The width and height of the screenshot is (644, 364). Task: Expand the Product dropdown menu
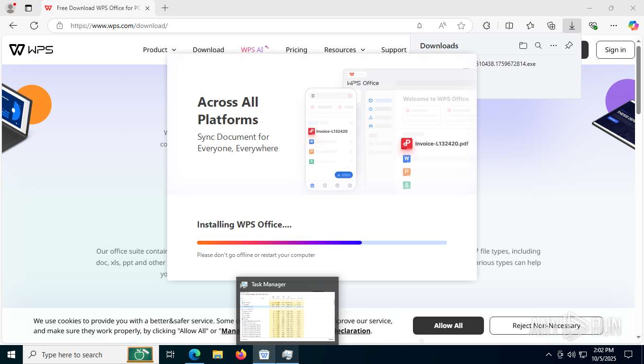[160, 50]
